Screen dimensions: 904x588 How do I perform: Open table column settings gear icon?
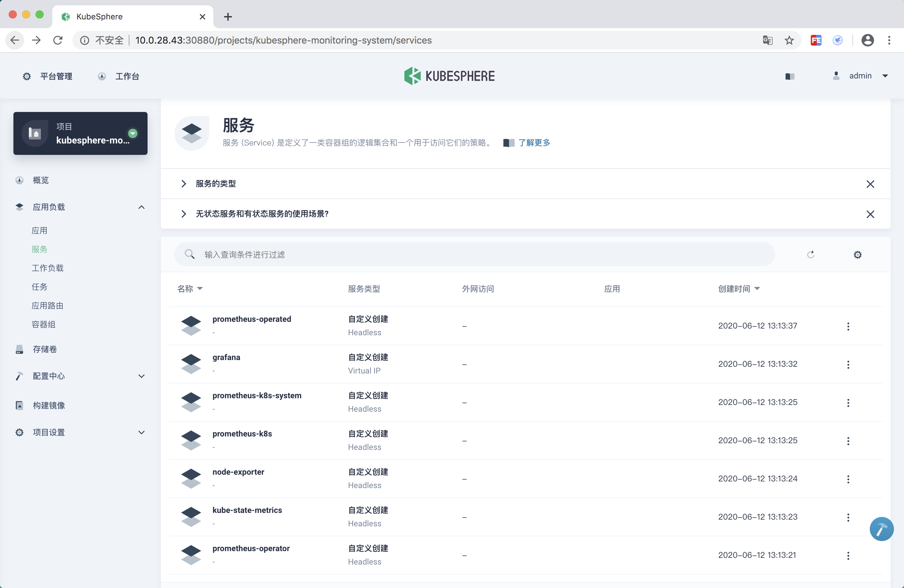point(857,254)
